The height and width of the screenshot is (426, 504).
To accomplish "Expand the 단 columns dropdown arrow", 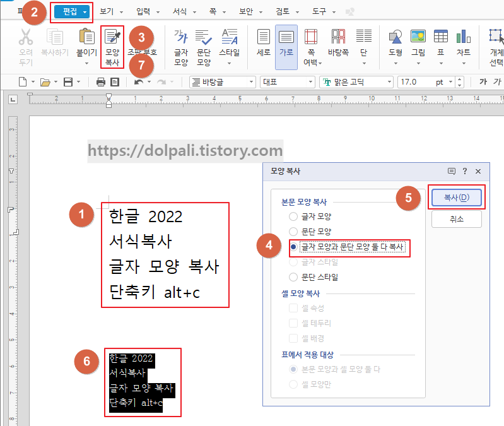I will coord(364,63).
